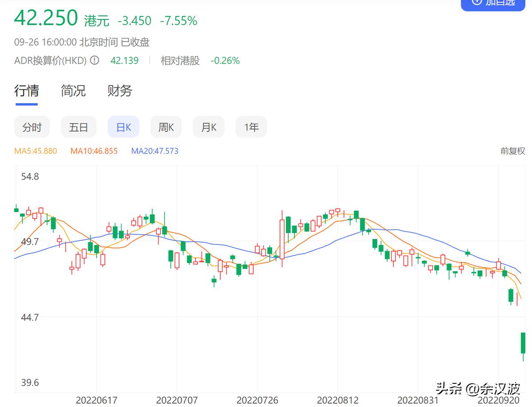Select 日K daily candlestick mode
The image size is (532, 407).
coord(123,127)
